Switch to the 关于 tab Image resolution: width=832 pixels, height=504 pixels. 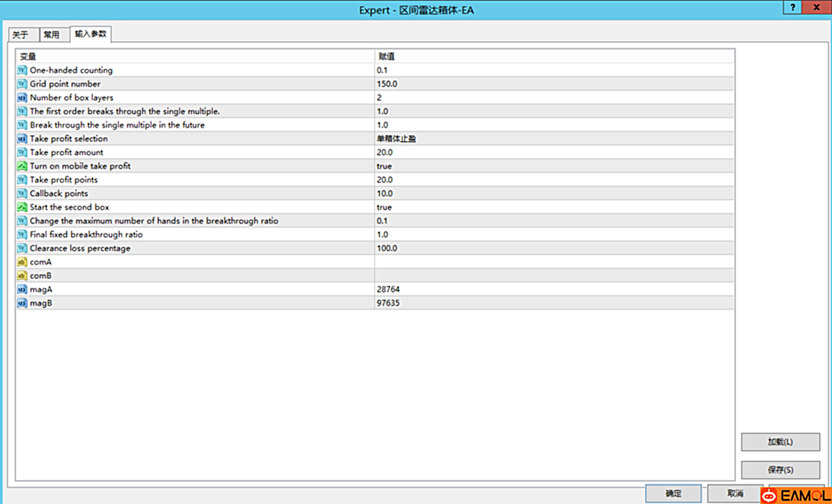20,35
